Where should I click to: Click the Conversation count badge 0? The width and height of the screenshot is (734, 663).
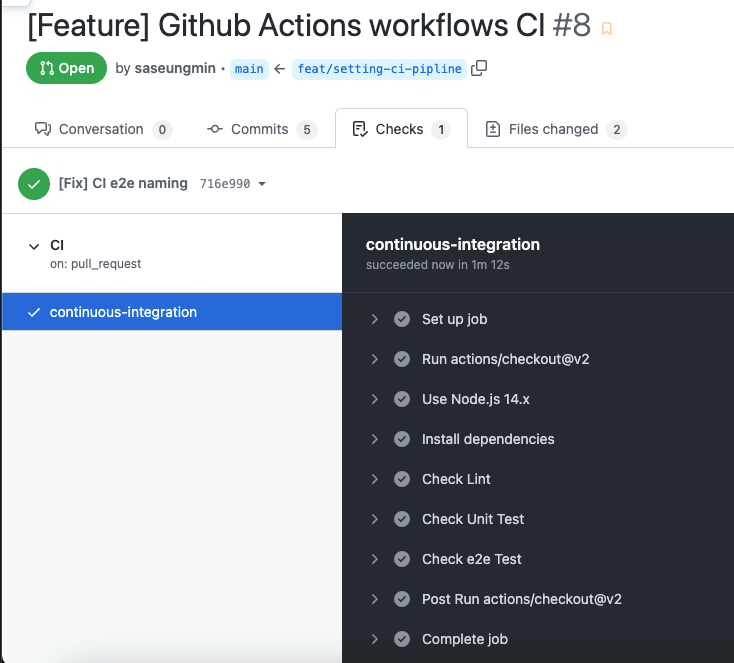(162, 130)
